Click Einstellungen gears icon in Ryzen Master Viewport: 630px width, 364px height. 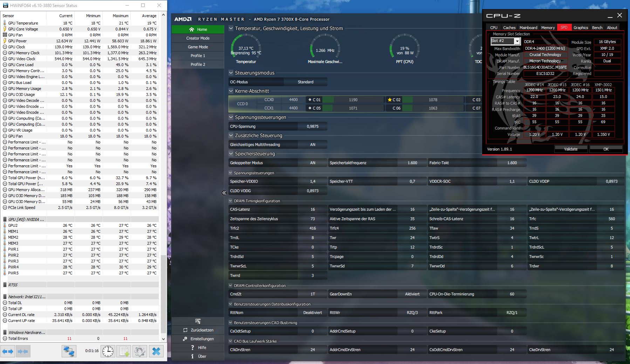tap(185, 339)
